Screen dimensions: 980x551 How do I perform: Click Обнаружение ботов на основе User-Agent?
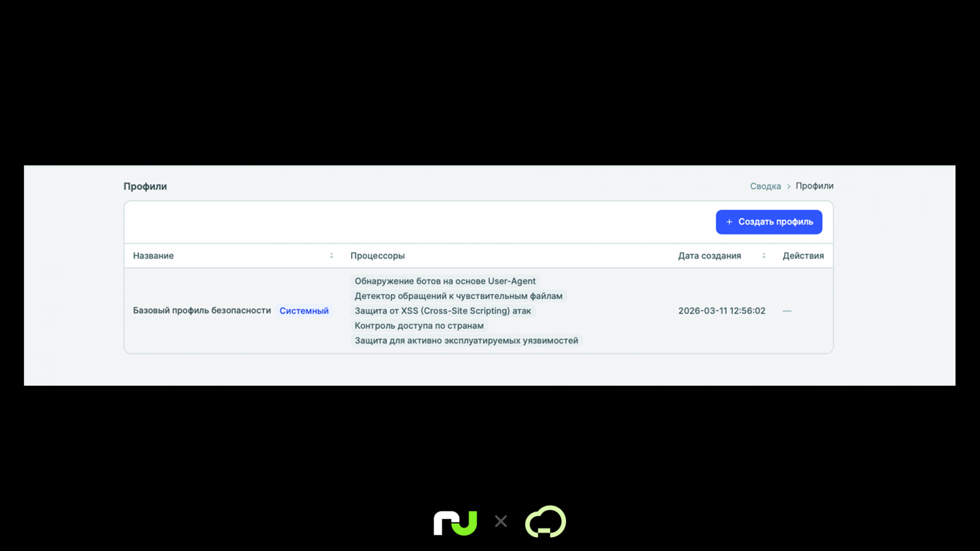[x=445, y=281]
